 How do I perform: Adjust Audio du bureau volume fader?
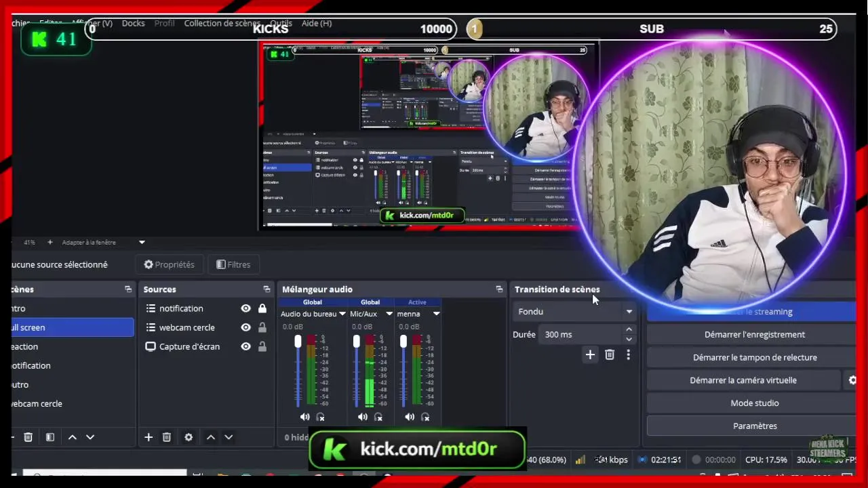(298, 342)
